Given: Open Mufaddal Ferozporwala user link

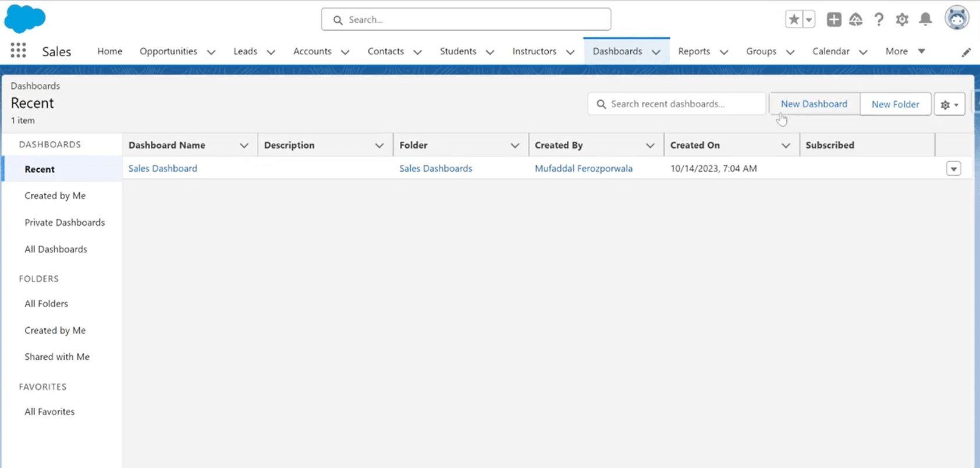Looking at the screenshot, I should pyautogui.click(x=584, y=168).
